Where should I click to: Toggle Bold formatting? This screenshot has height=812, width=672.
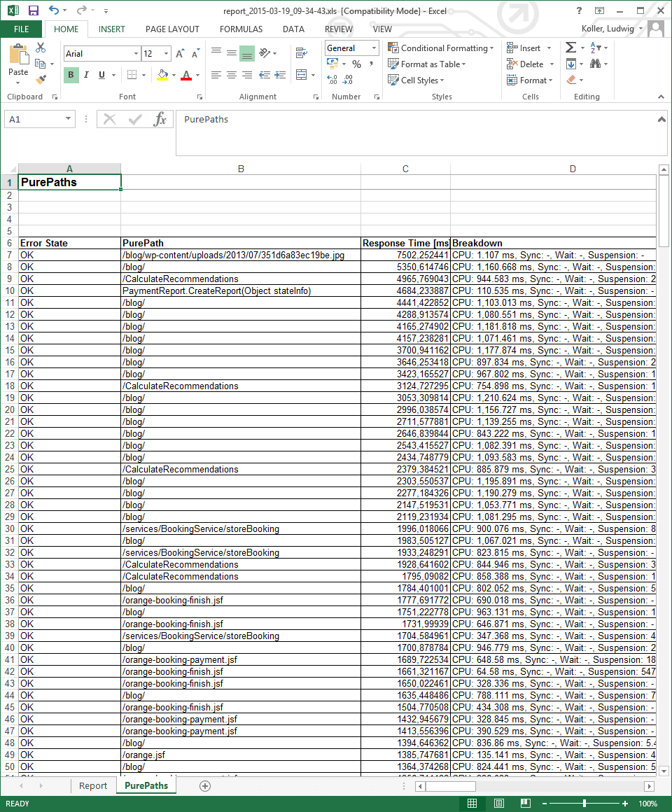click(71, 75)
